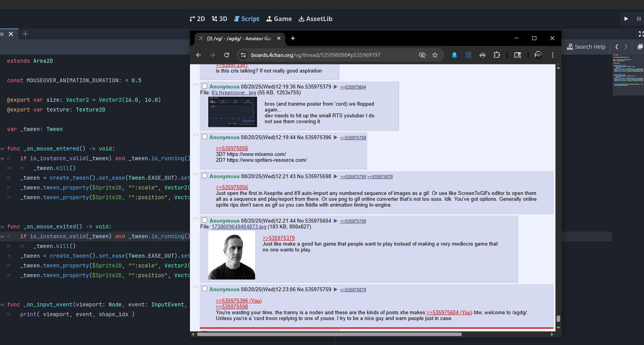Image resolution: width=644 pixels, height=345 pixels.
Task: Select the /vg/ - /agdg/ browser tab
Action: click(239, 39)
